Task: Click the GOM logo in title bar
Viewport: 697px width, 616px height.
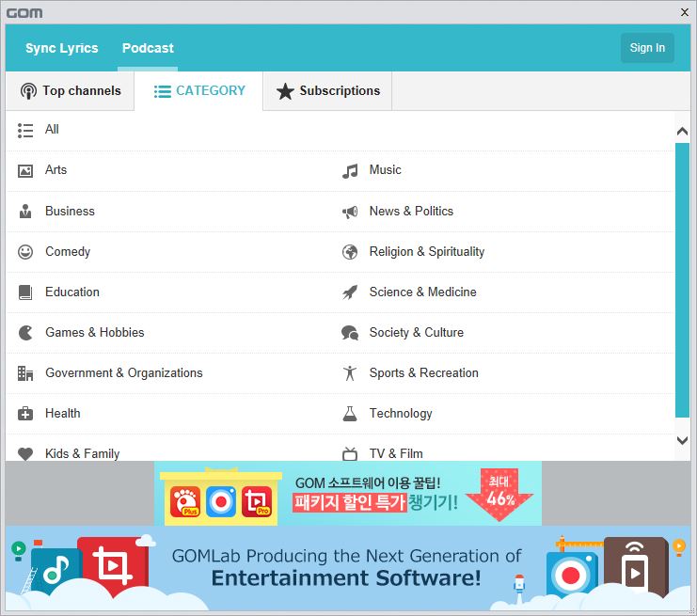Action: [x=24, y=13]
